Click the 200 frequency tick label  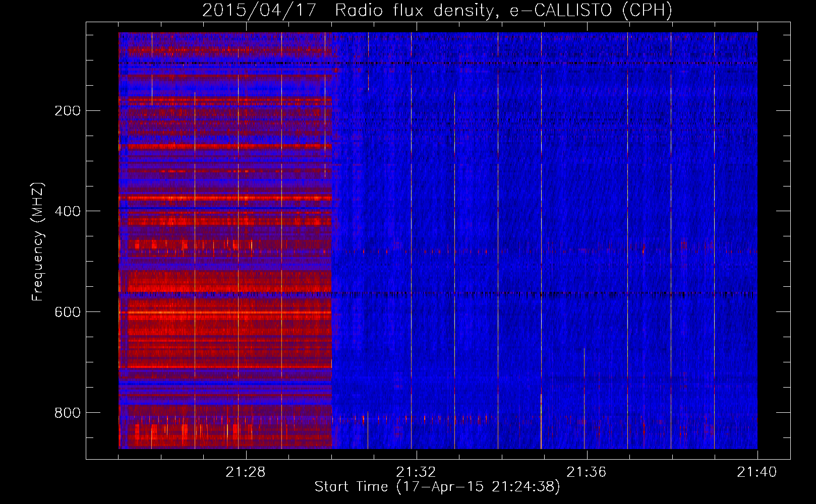click(x=68, y=110)
